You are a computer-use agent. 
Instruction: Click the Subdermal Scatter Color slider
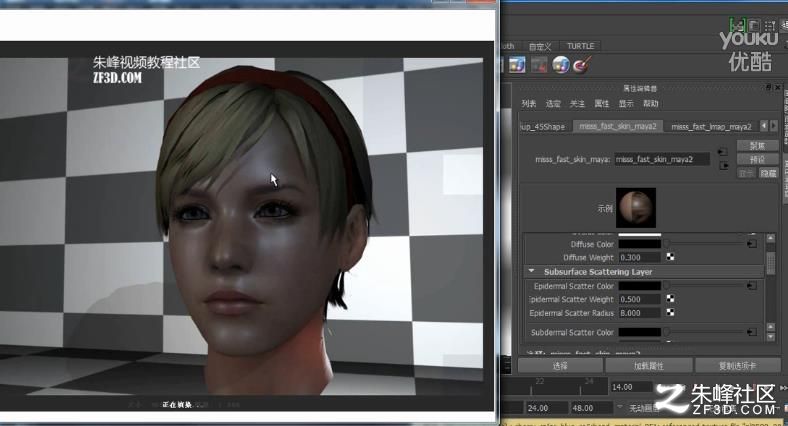tap(705, 332)
